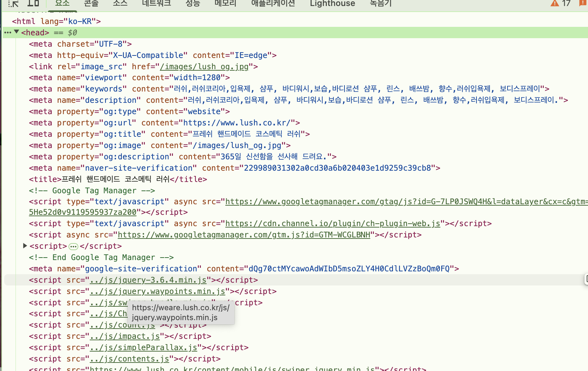
Task: Open the ../js/contents.js source link
Action: [129, 359]
